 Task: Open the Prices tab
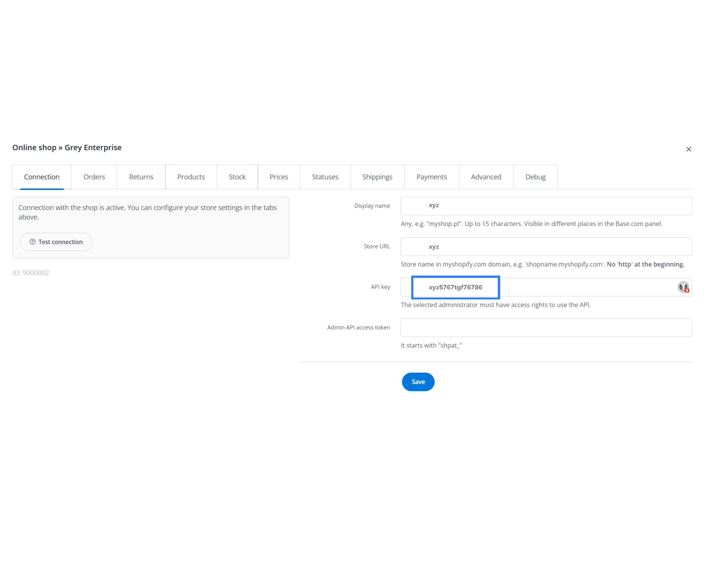279,177
